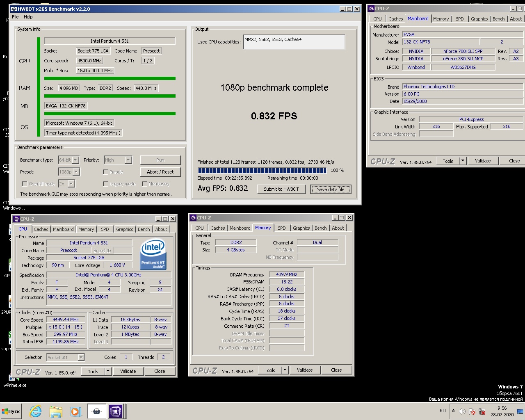Screen dimensions: 525x420
Task: Click the RU language indicator
Action: click(x=443, y=411)
